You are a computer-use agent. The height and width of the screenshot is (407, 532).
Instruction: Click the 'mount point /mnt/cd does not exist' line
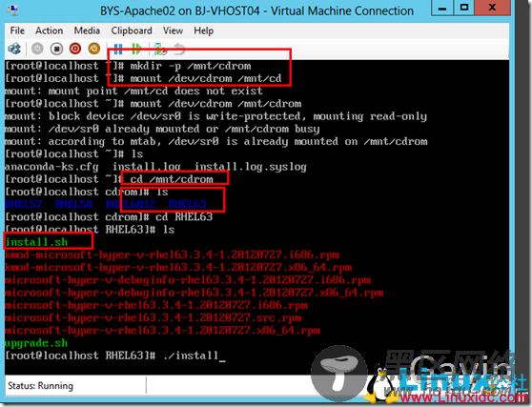133,91
